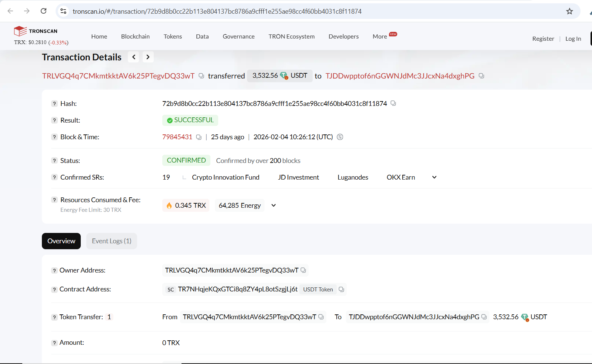Copy the transaction hash
592x364 pixels.
tap(393, 103)
